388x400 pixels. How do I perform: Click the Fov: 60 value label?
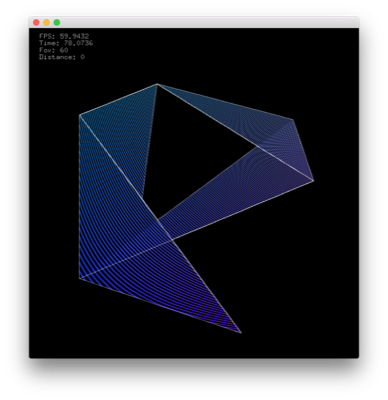pos(53,50)
